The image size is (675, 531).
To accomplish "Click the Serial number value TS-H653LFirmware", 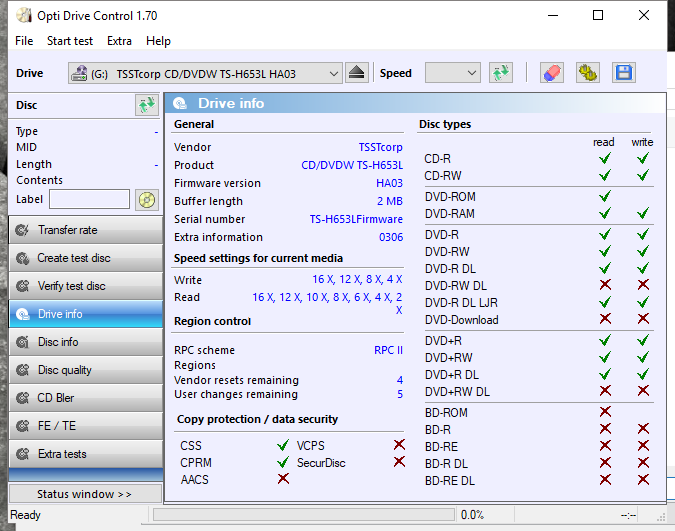I will pos(356,219).
